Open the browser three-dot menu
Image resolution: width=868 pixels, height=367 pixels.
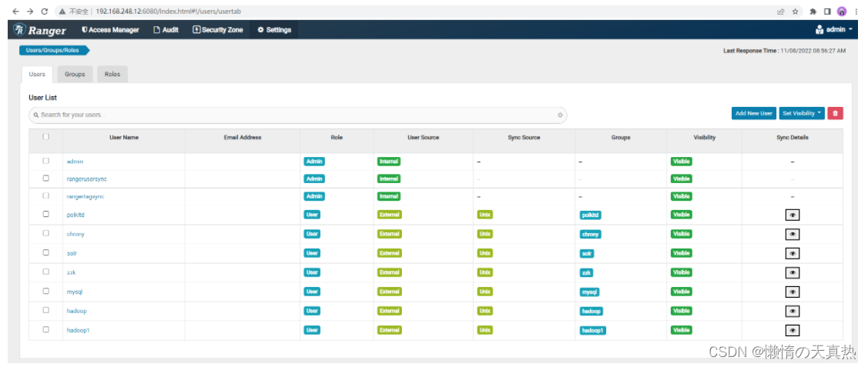[855, 11]
